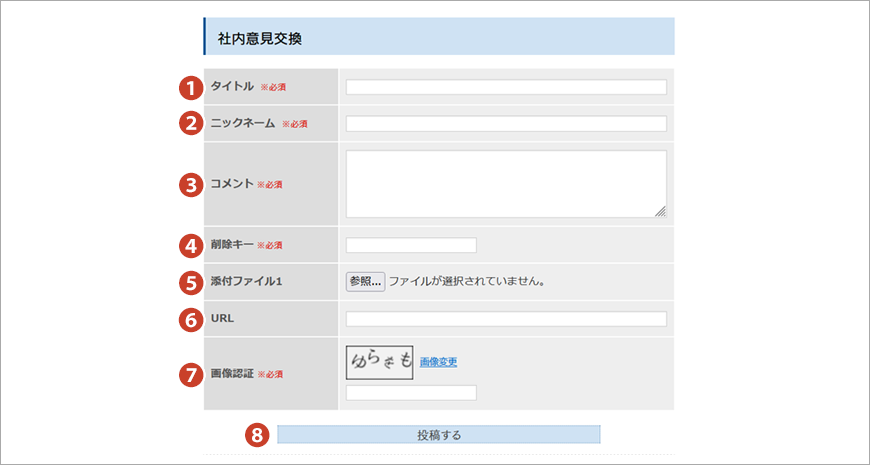This screenshot has height=465, width=870.
Task: Click the red number 1 marker
Action: click(x=190, y=87)
